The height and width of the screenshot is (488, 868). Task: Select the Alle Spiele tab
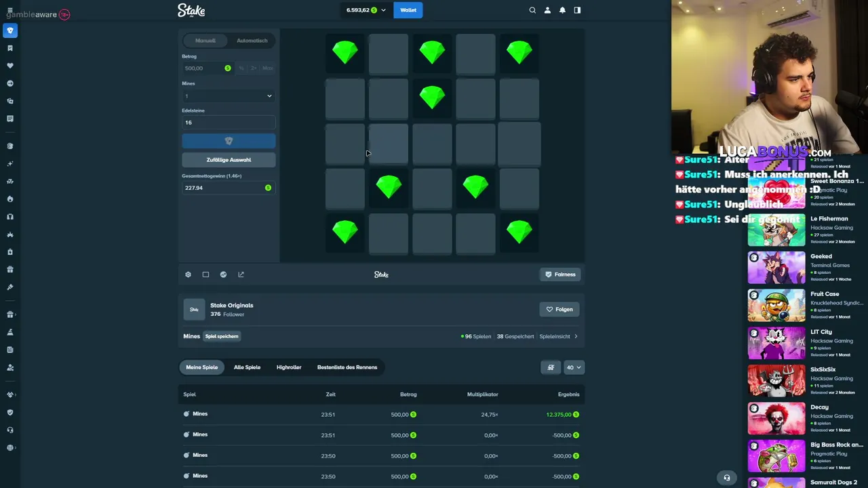(247, 367)
